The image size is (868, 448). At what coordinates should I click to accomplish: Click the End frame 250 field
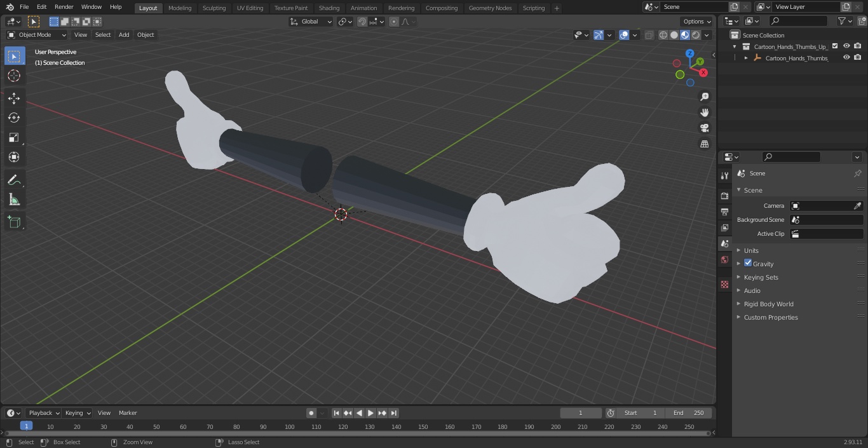tap(689, 413)
